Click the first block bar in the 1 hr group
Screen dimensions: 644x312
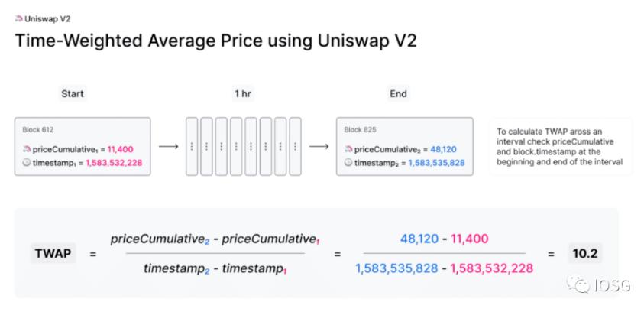click(192, 146)
